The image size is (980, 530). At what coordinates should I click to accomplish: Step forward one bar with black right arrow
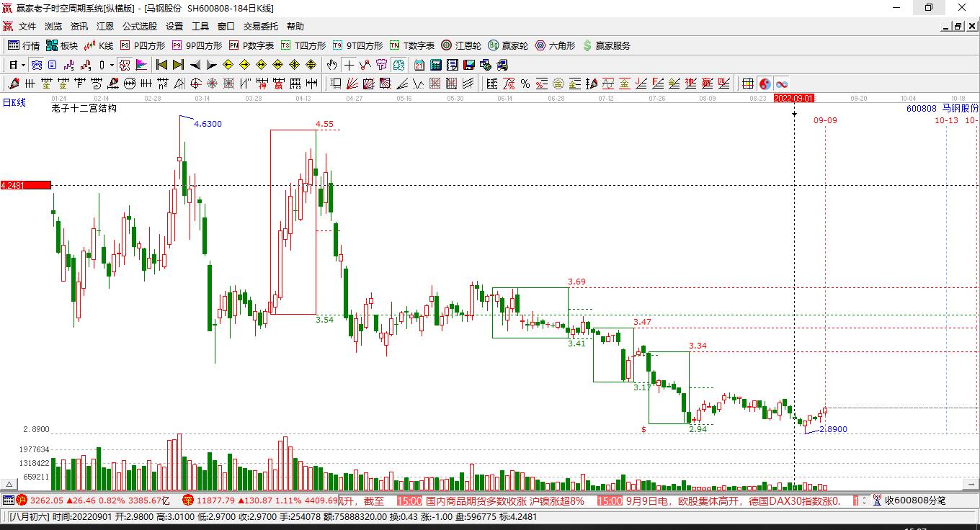click(x=212, y=65)
